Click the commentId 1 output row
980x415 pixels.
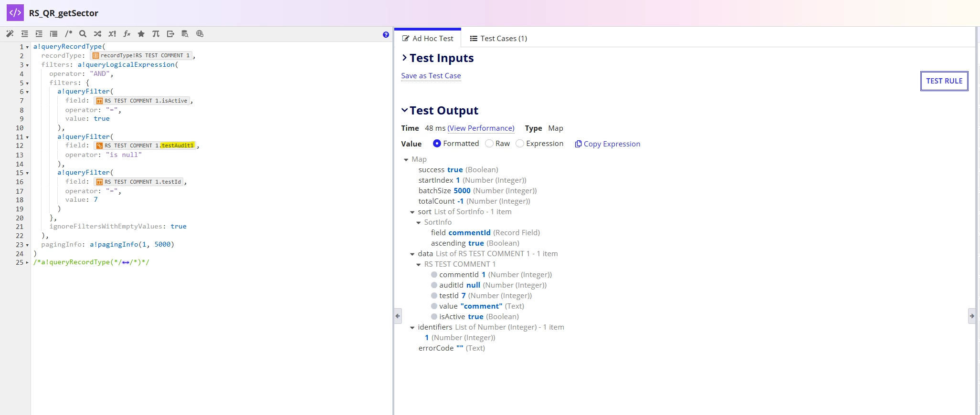[491, 274]
